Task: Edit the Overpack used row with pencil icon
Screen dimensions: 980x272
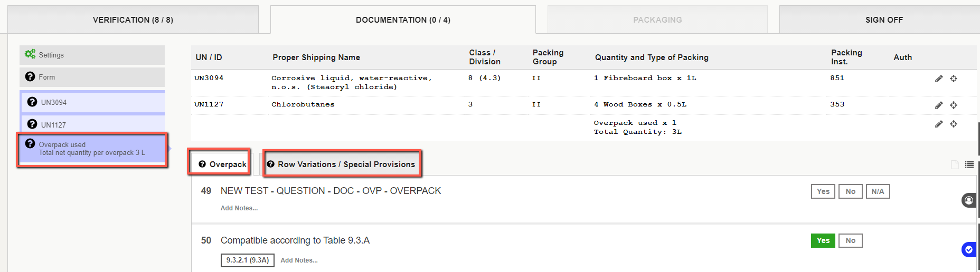Action: (939, 124)
